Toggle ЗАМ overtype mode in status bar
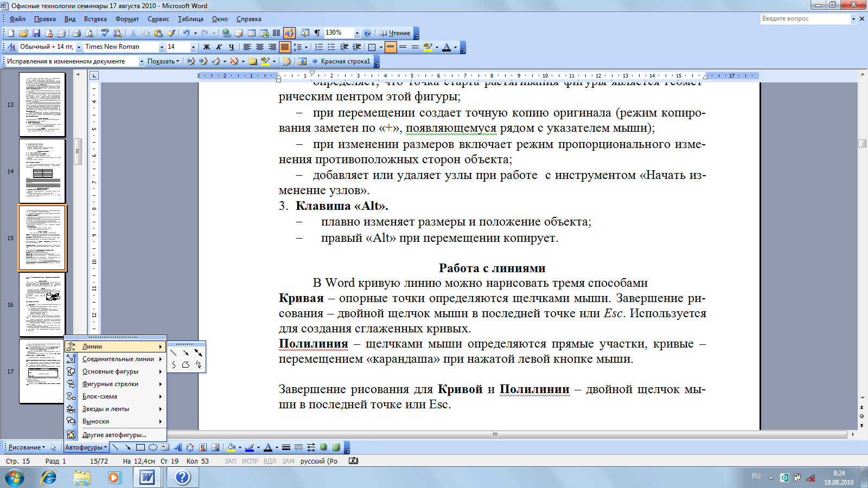This screenshot has height=488, width=868. (x=288, y=461)
